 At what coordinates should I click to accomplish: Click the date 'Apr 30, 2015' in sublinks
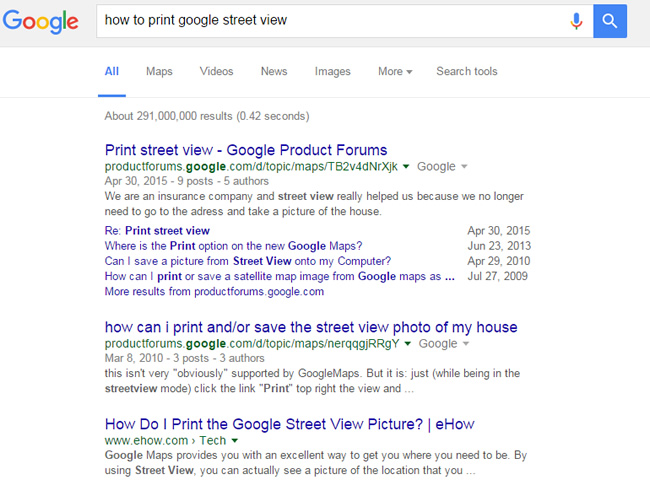[499, 231]
